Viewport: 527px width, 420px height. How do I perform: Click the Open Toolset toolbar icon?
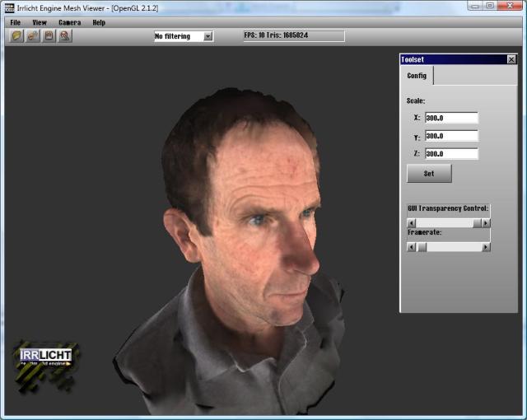[33, 36]
